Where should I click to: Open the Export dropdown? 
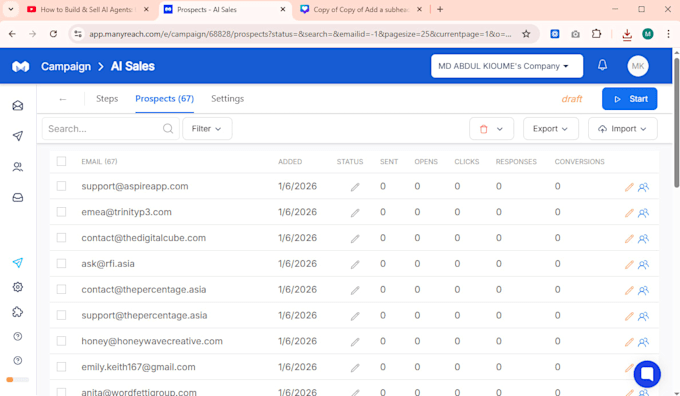pyautogui.click(x=550, y=129)
